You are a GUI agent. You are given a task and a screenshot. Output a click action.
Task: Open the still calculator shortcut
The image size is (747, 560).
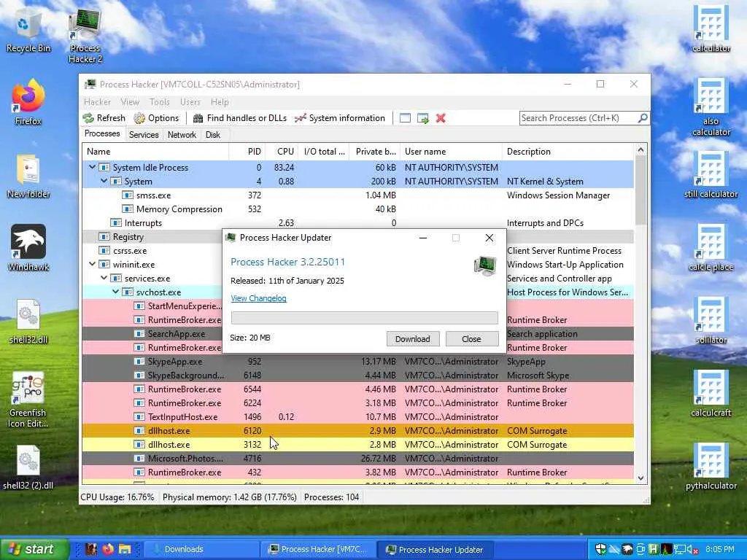click(x=711, y=175)
